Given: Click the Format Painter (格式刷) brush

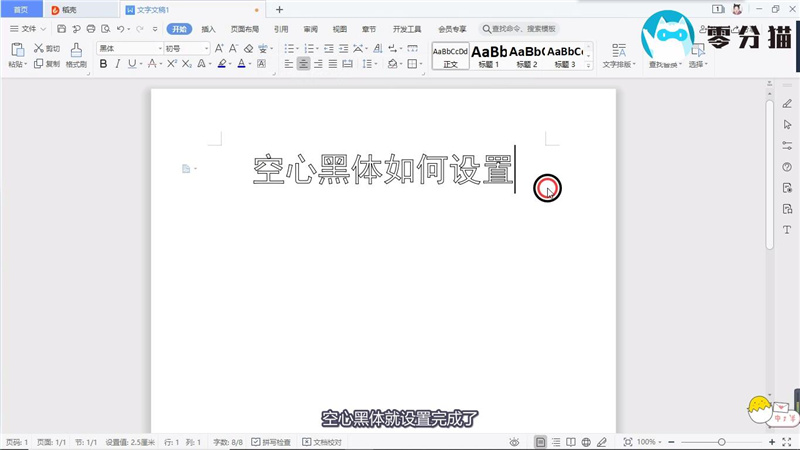Looking at the screenshot, I should [76, 54].
